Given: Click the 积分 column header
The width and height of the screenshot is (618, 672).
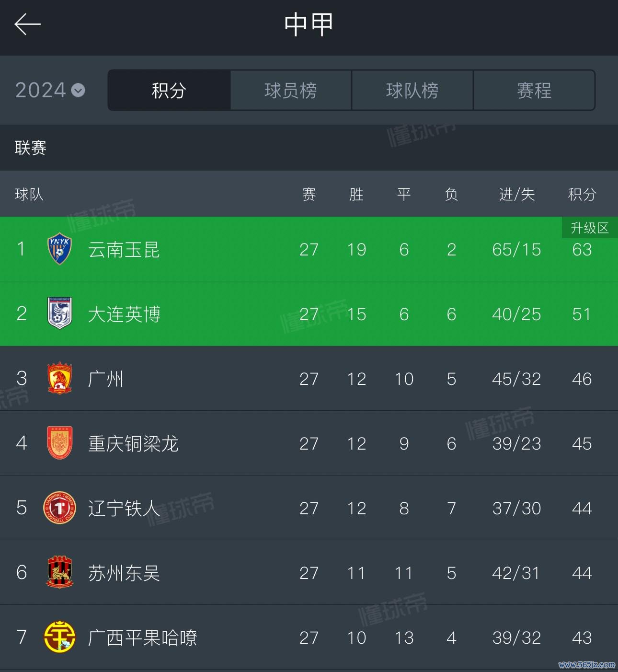Looking at the screenshot, I should click(x=582, y=194).
